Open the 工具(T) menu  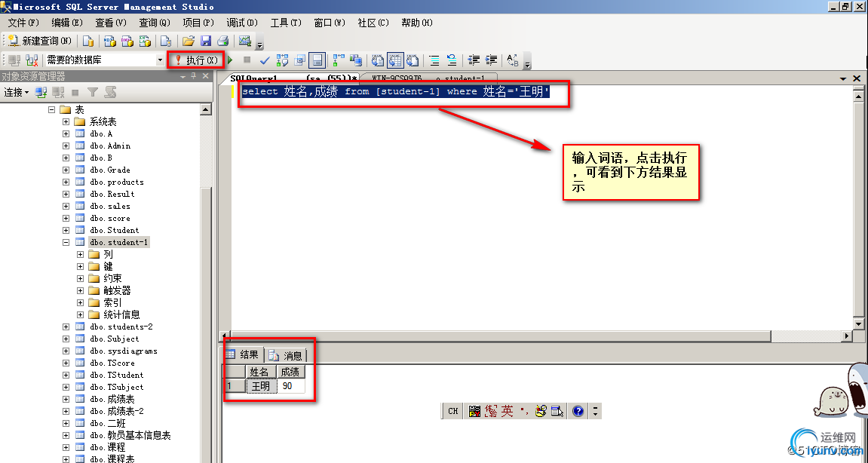tap(286, 23)
